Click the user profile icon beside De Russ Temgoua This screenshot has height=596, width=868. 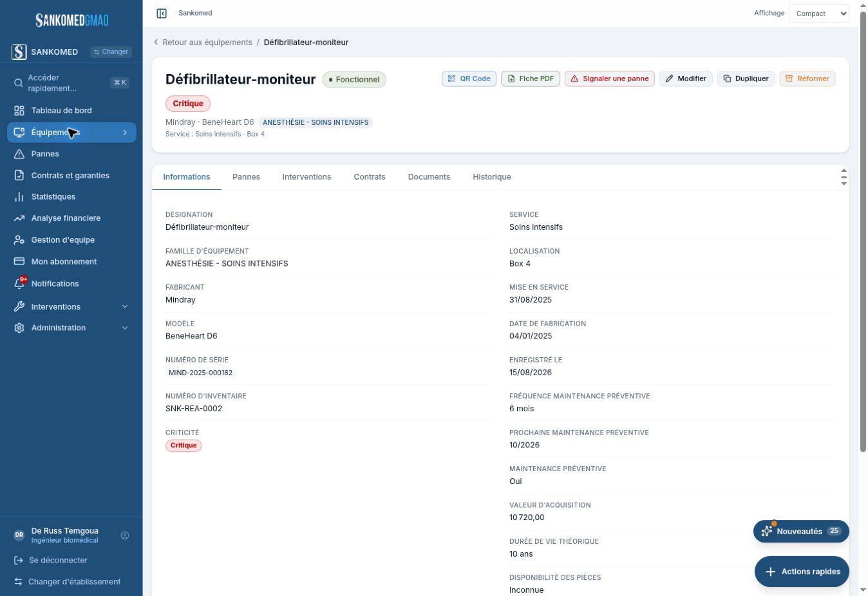[x=125, y=535]
